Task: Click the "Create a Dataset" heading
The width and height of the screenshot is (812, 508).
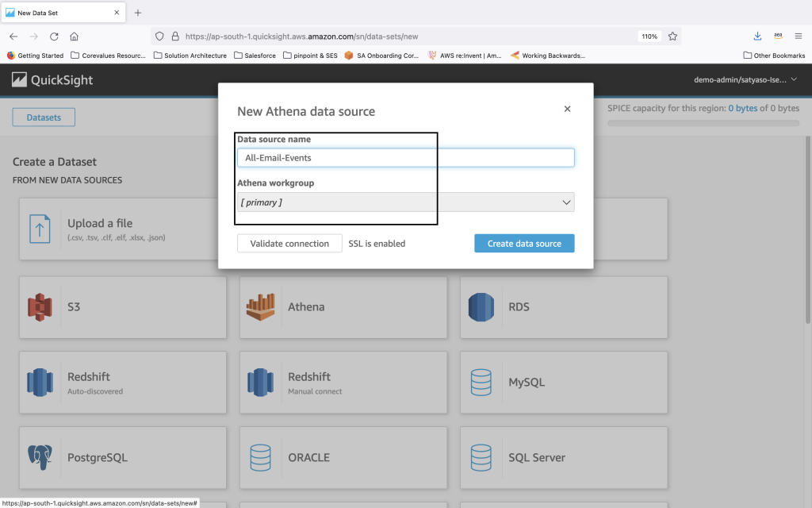Action: click(55, 162)
